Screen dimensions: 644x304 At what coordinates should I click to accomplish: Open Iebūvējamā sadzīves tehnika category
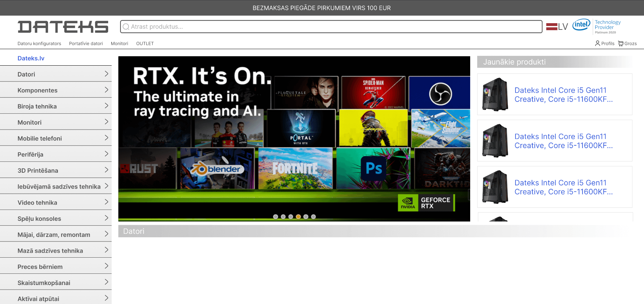(x=56, y=186)
